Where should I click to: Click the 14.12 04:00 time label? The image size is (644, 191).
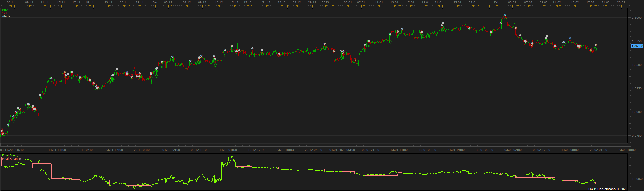tap(228, 150)
